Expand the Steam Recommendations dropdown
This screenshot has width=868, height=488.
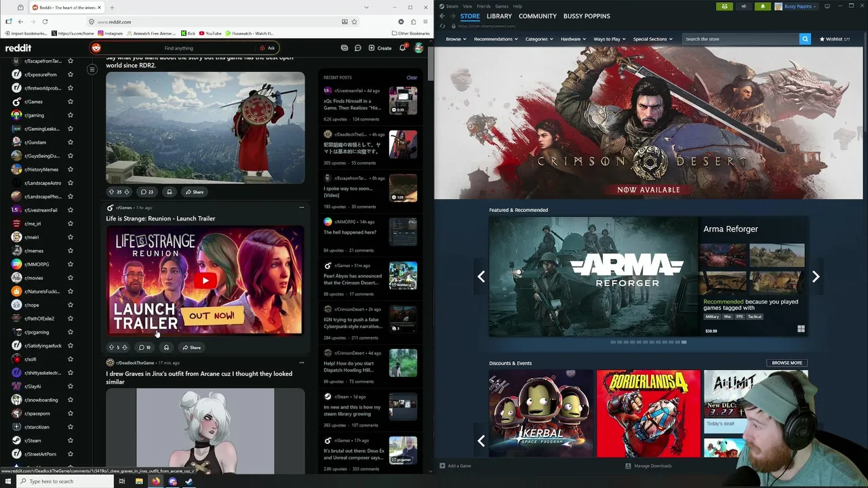click(496, 39)
